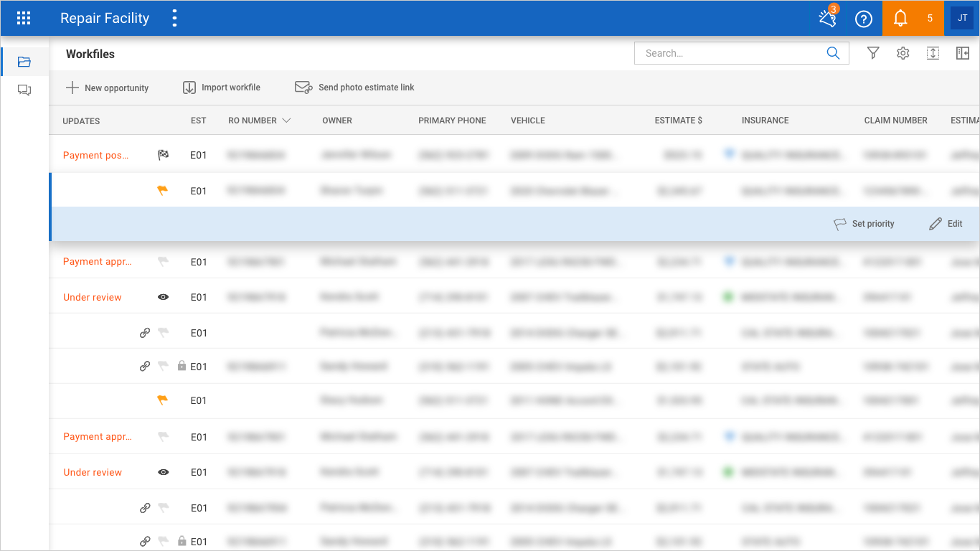Click the VEHICLE column header
This screenshot has width=980, height=551.
click(528, 121)
